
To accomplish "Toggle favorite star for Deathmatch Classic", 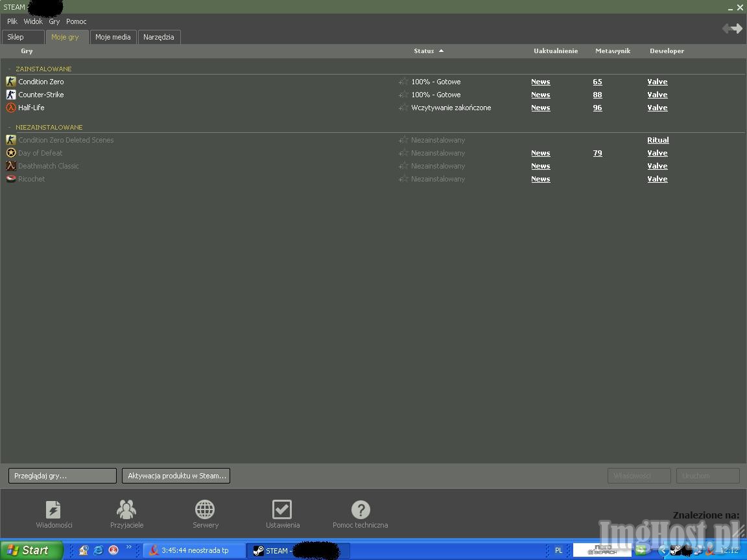I will [403, 166].
